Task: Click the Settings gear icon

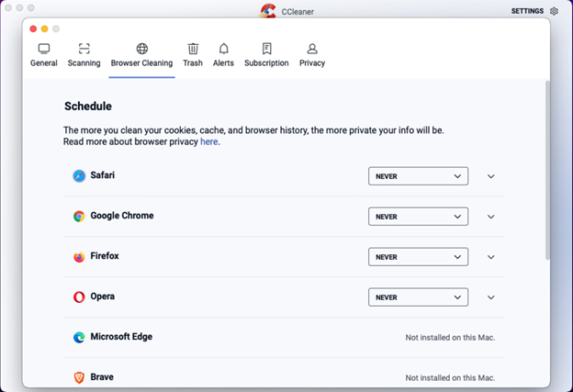Action: pos(554,11)
